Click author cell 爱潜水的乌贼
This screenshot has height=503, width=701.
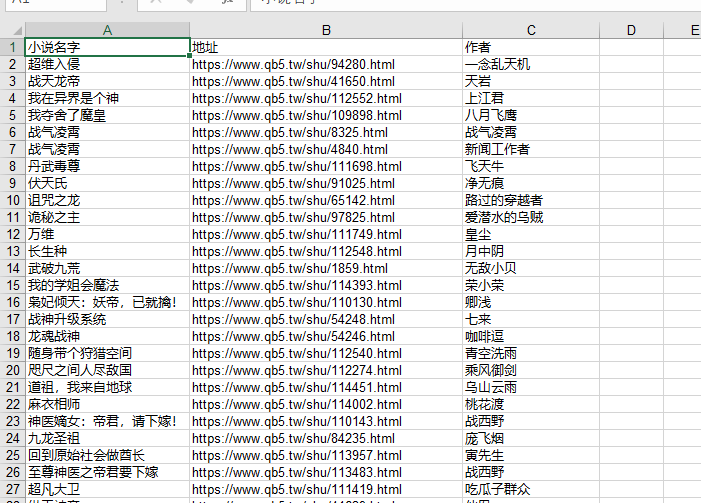coord(531,217)
